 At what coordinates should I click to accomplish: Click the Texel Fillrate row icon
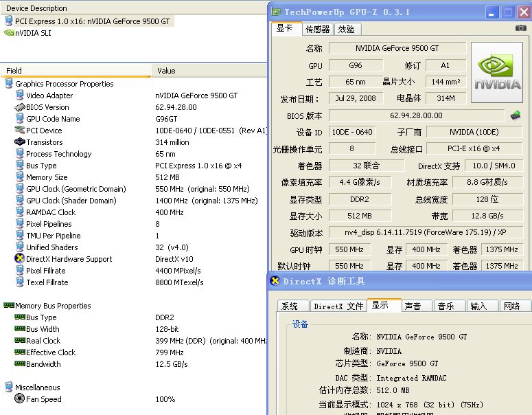click(20, 282)
